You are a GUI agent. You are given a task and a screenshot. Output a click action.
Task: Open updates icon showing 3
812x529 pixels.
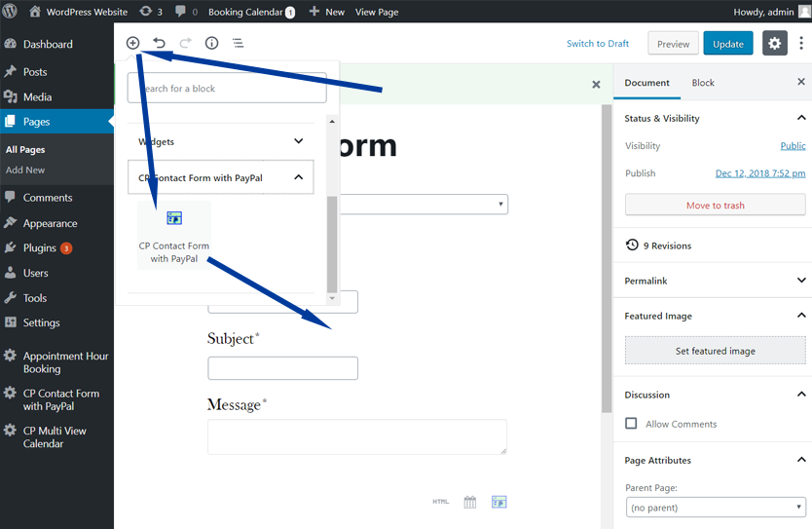pos(151,12)
